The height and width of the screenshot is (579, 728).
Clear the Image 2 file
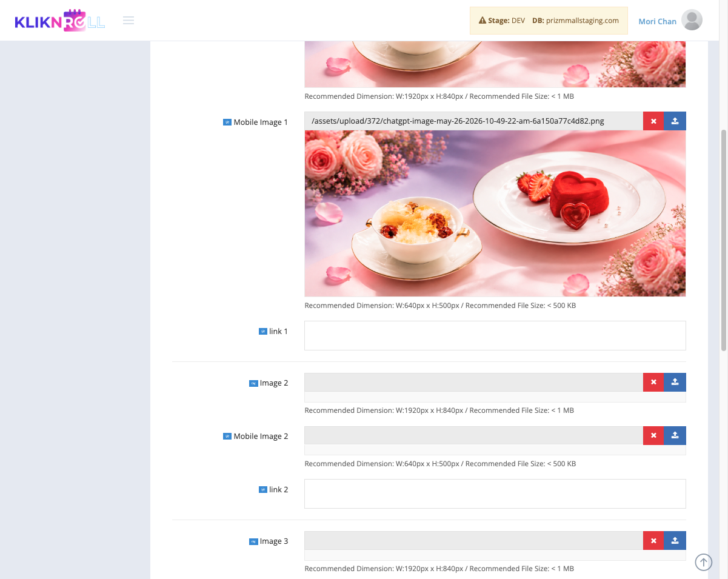pos(653,383)
